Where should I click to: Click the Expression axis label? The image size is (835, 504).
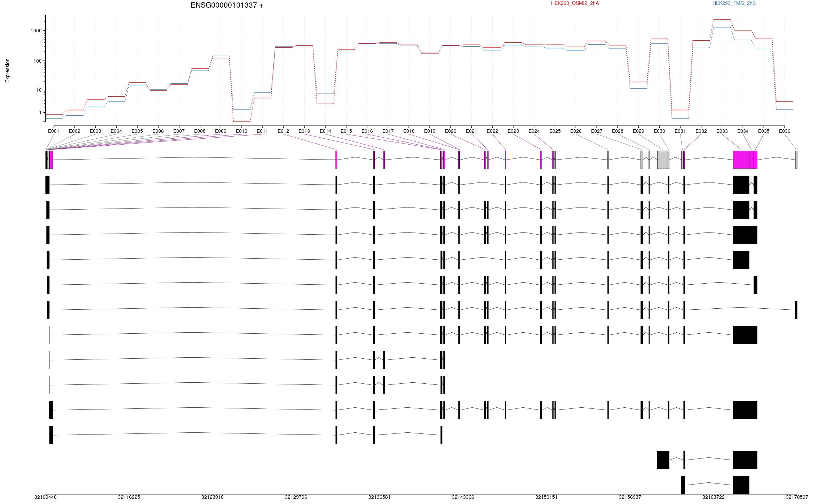pos(7,71)
